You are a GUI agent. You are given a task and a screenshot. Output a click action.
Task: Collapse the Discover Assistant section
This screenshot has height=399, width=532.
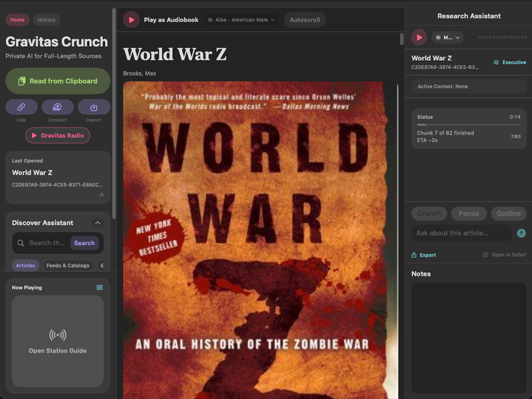(98, 223)
